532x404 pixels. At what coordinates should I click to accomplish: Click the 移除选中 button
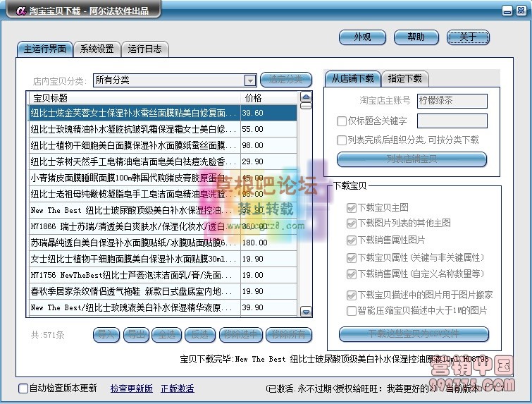pyautogui.click(x=241, y=335)
